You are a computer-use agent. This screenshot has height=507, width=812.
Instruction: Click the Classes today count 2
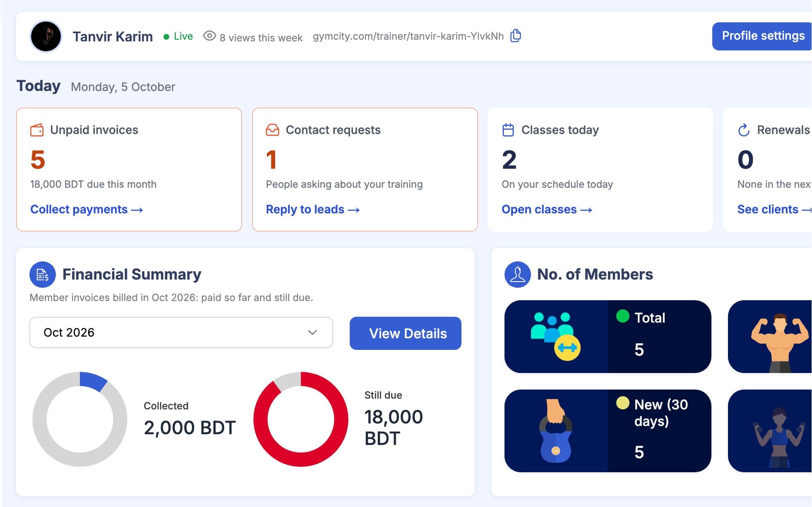[509, 160]
